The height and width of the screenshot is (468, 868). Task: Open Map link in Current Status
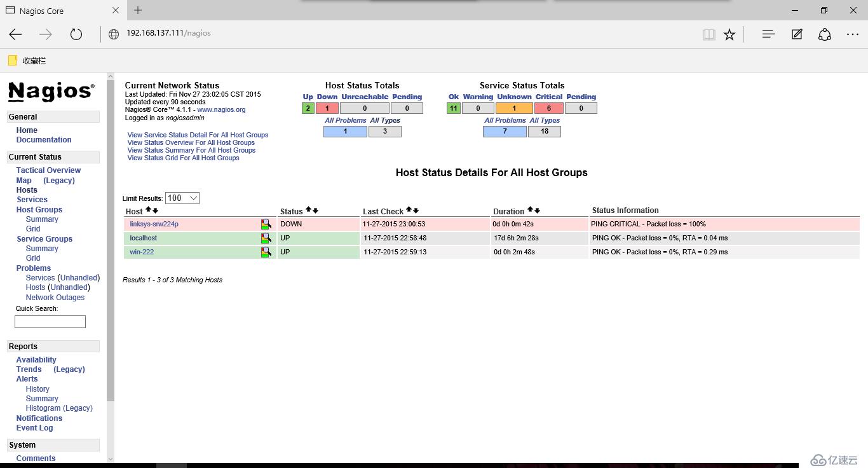click(24, 181)
